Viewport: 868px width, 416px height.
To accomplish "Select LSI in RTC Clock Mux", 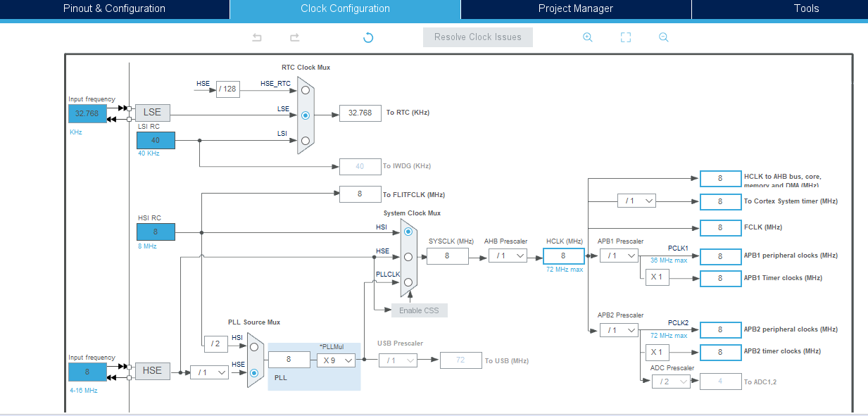I will point(306,140).
